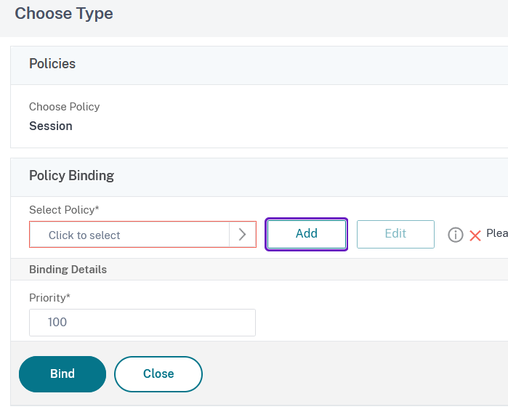Image resolution: width=508 pixels, height=420 pixels.
Task: Dismiss the dialog with the Close button
Action: pos(158,373)
